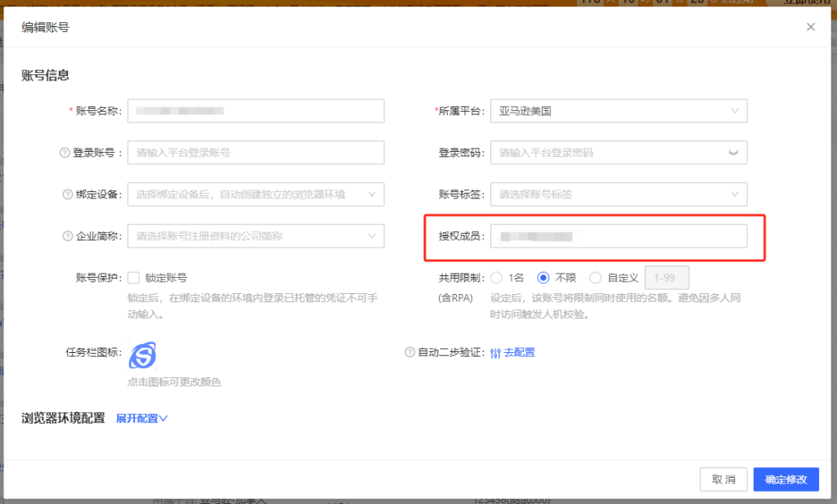
Task: Open the 所属平台 dropdown
Action: [618, 111]
